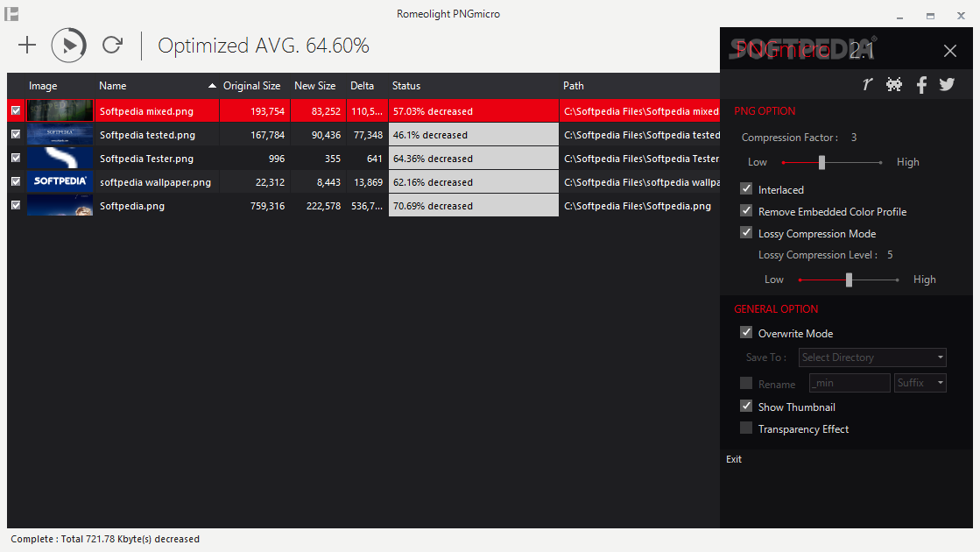Start optimization with the play button
The image size is (980, 552).
[69, 45]
